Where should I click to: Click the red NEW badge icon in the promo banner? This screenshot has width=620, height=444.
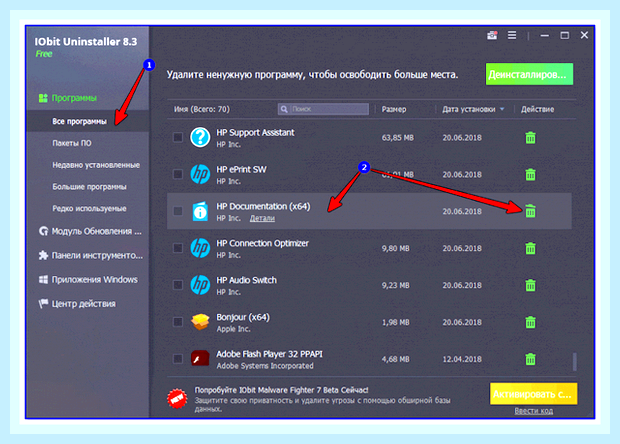point(177,399)
